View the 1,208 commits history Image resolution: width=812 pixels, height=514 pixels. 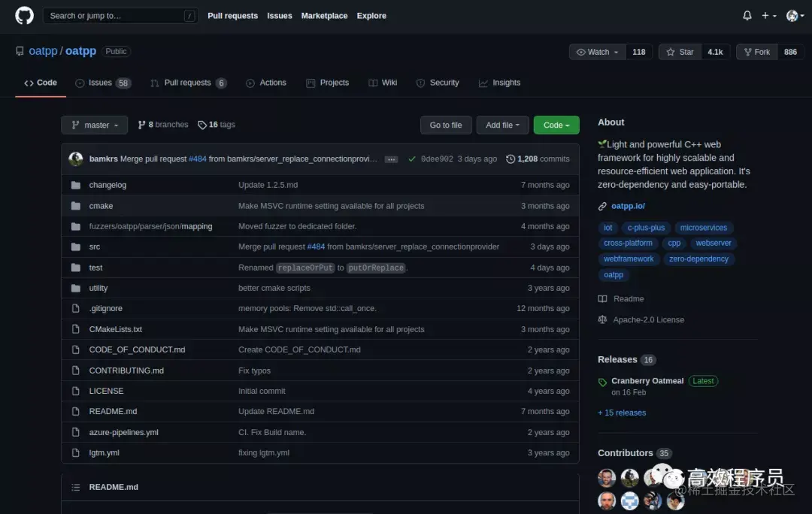pos(538,159)
